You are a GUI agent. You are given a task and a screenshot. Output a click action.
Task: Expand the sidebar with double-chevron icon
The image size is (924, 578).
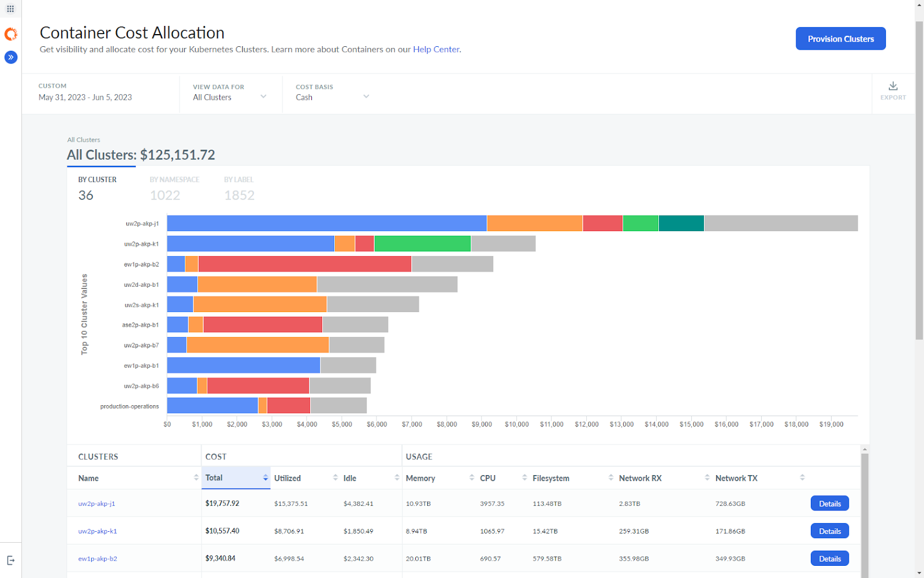(x=11, y=57)
